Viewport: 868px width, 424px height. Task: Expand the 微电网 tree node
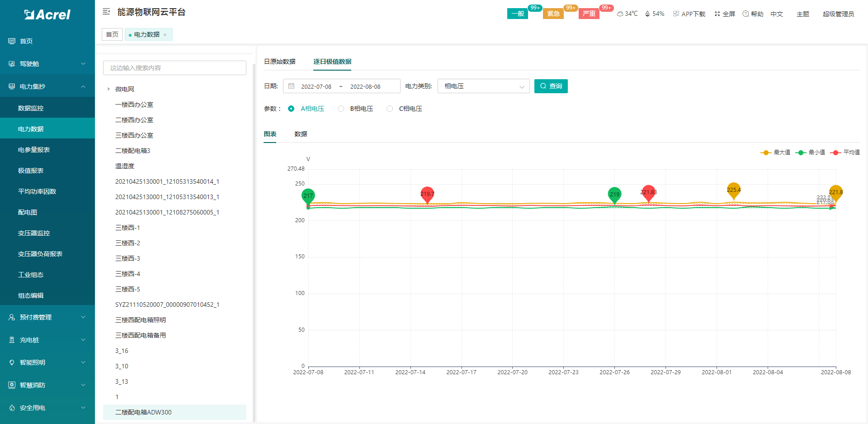point(108,89)
